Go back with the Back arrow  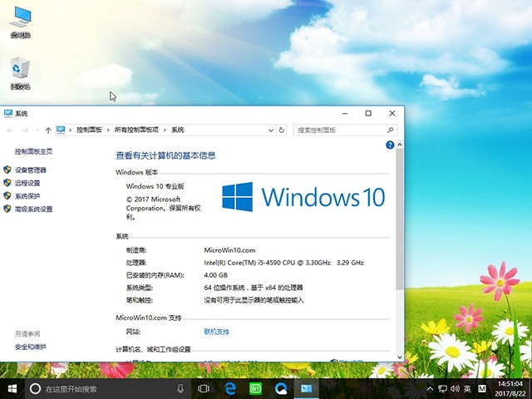click(x=10, y=131)
